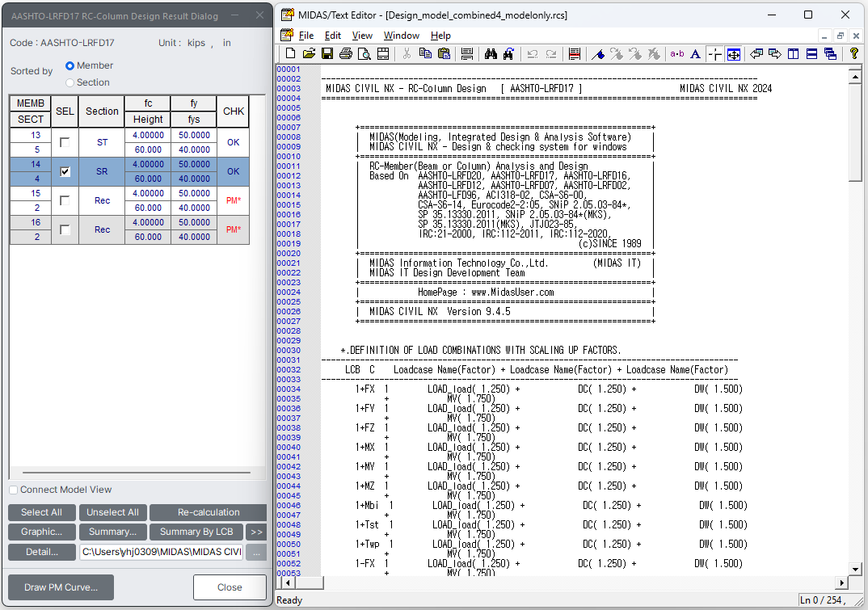Click the Summary By LCB button
This screenshot has height=610, width=868.
[196, 532]
